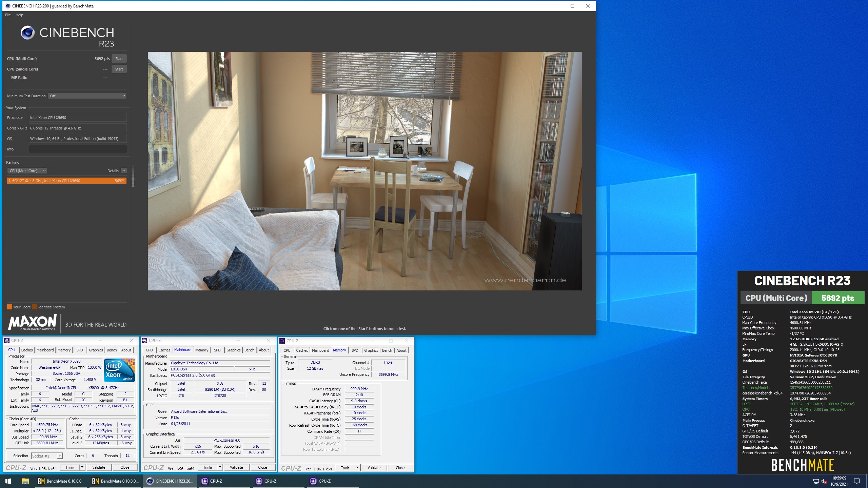Open the Minimum Test Duration dropdown
The height and width of the screenshot is (488, 868).
pos(87,96)
